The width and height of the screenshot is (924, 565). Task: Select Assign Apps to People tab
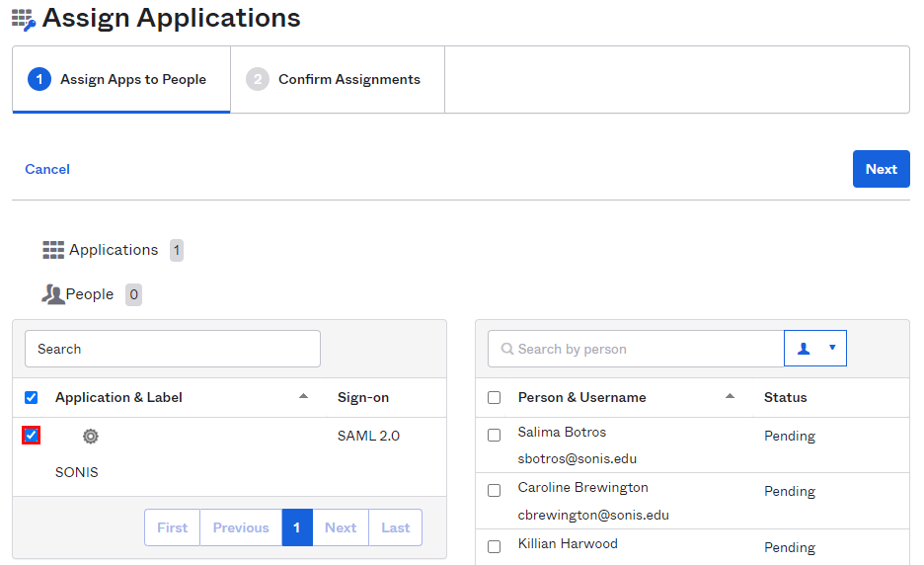coord(120,79)
